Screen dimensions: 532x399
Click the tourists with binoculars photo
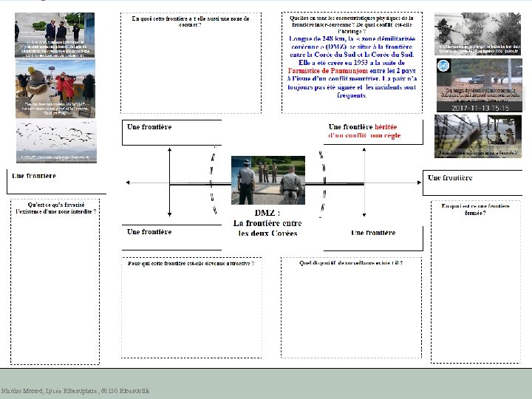pyautogui.click(x=55, y=89)
